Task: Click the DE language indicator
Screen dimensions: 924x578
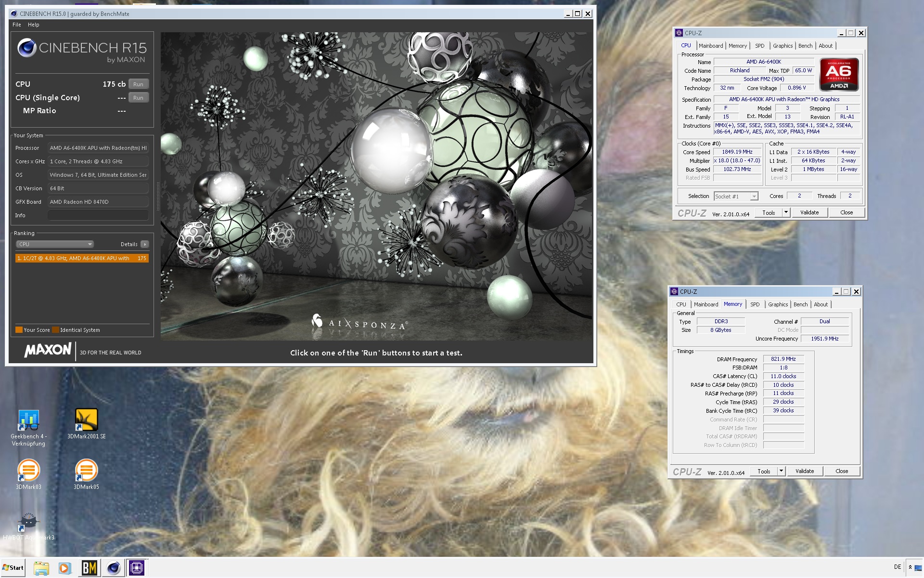Action: point(897,567)
